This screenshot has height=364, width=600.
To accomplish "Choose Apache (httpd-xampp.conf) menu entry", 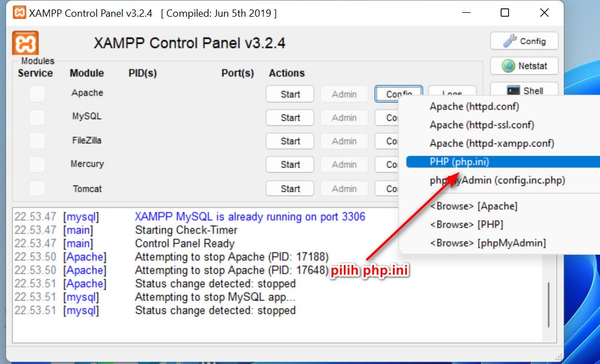I will point(492,143).
